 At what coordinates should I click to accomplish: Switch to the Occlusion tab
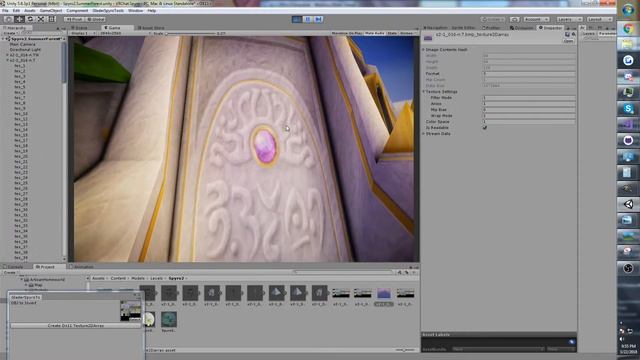tap(522, 28)
